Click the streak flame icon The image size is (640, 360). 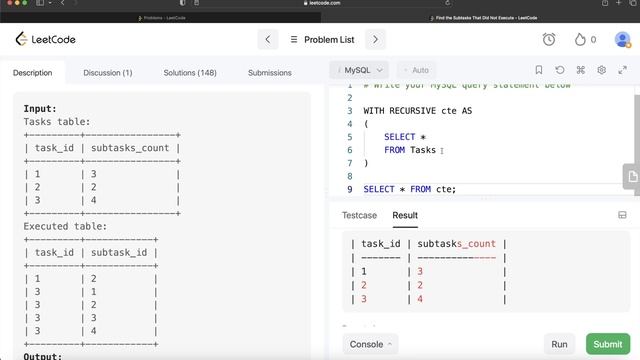pyautogui.click(x=580, y=39)
